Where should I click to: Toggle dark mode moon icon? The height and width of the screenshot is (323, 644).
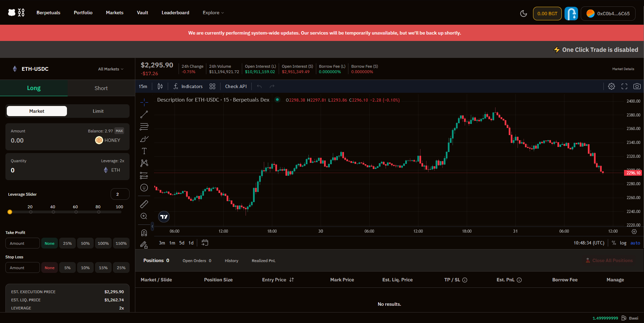coord(523,14)
